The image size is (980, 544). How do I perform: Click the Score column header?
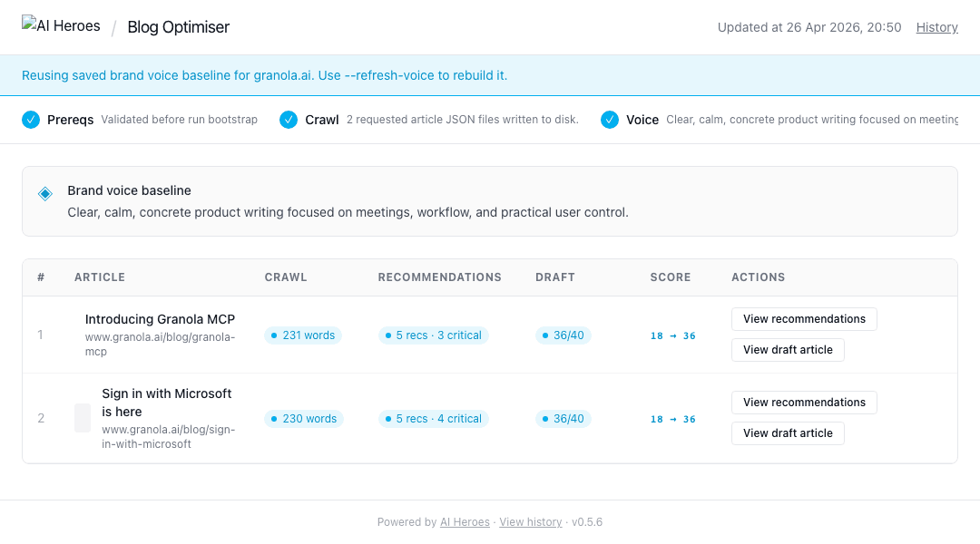(x=670, y=277)
